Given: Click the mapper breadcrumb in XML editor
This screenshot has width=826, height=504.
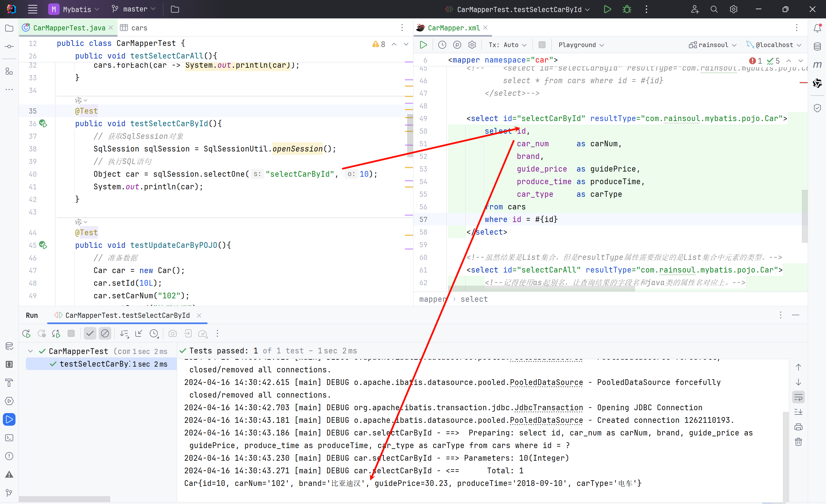Looking at the screenshot, I should pos(433,299).
